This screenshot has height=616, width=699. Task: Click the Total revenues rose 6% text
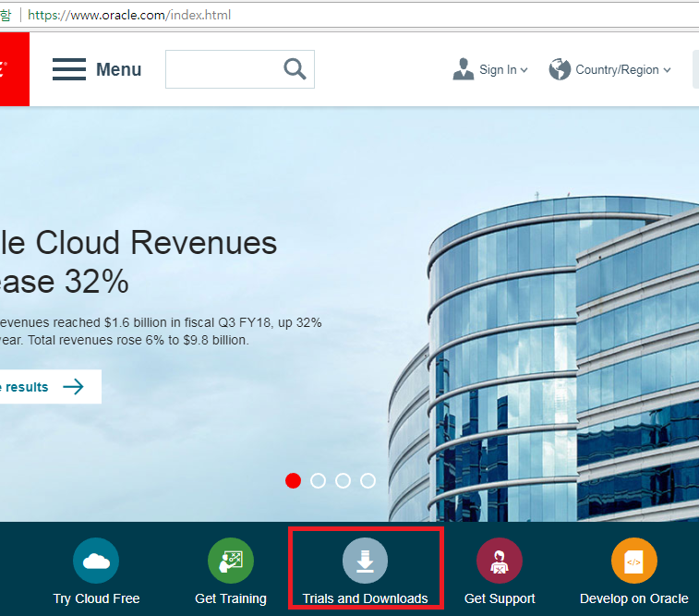tap(138, 340)
